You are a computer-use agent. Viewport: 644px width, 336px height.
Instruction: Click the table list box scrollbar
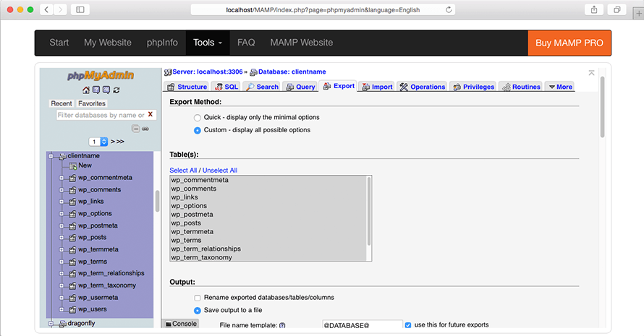point(369,211)
